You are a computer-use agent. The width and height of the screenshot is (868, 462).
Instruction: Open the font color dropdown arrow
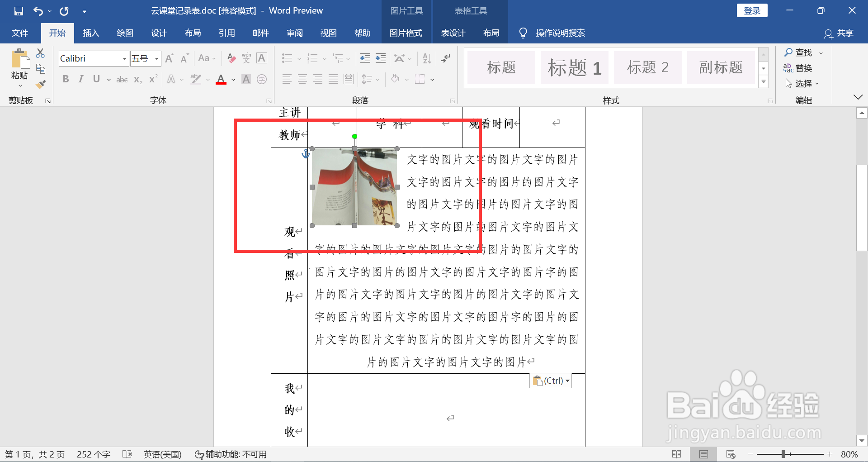(x=233, y=79)
